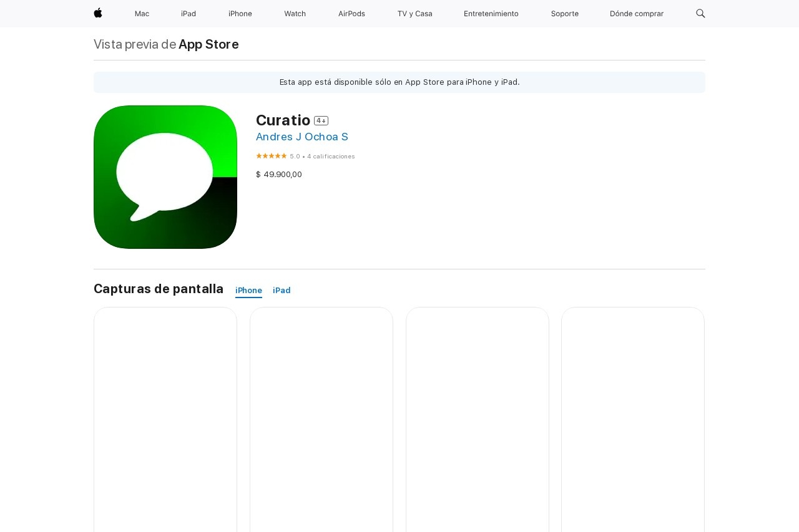This screenshot has height=532, width=799.
Task: Click the 4 calificaciones rating text
Action: pyautogui.click(x=331, y=157)
